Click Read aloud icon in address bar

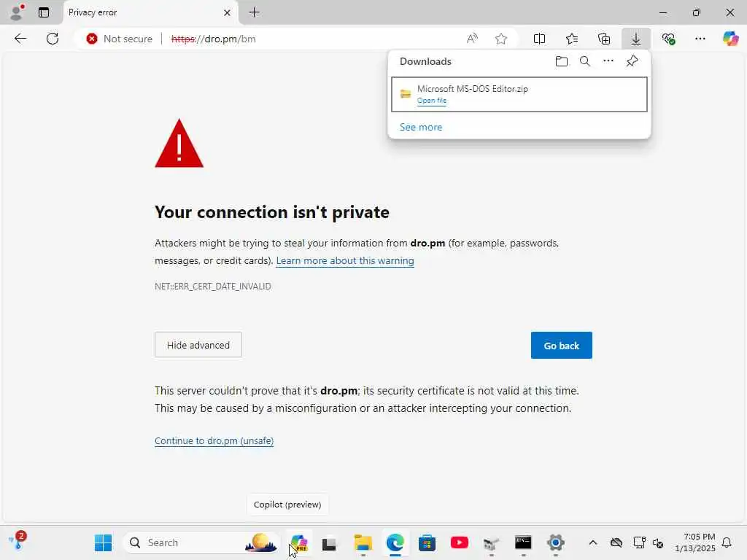point(472,39)
